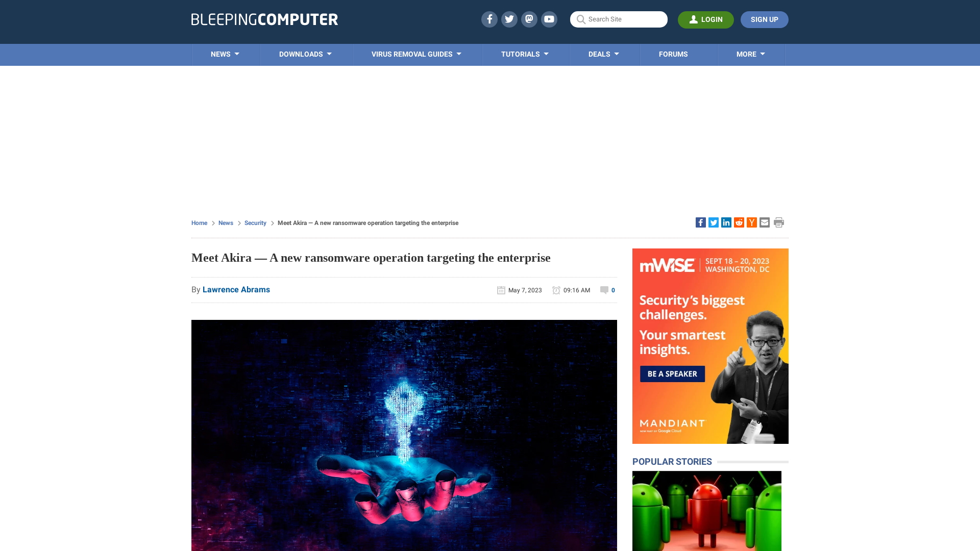Open the TUTORIALS menu
Screen dimensions: 980x551
pos(524,54)
